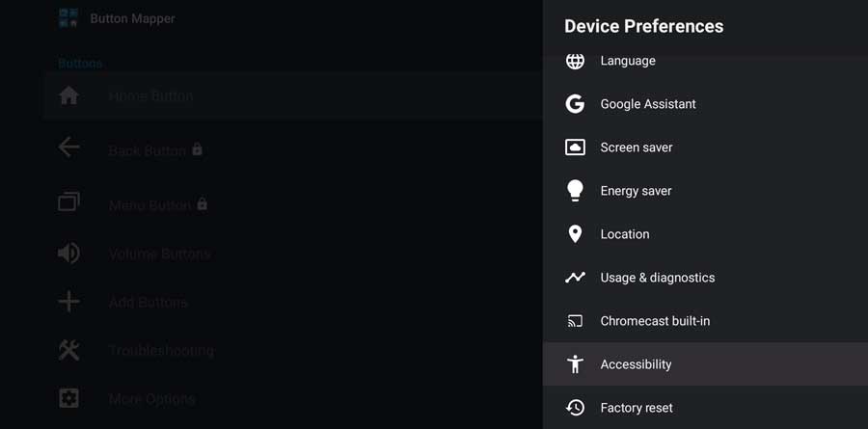The height and width of the screenshot is (429, 868).
Task: Open Usage & diagnostics
Action: click(705, 278)
